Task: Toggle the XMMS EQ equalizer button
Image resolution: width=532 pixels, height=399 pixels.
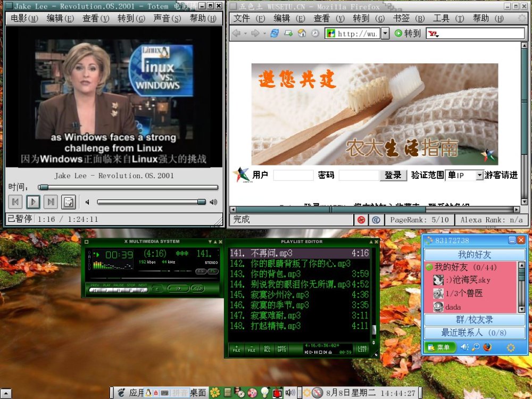Action: [201, 271]
